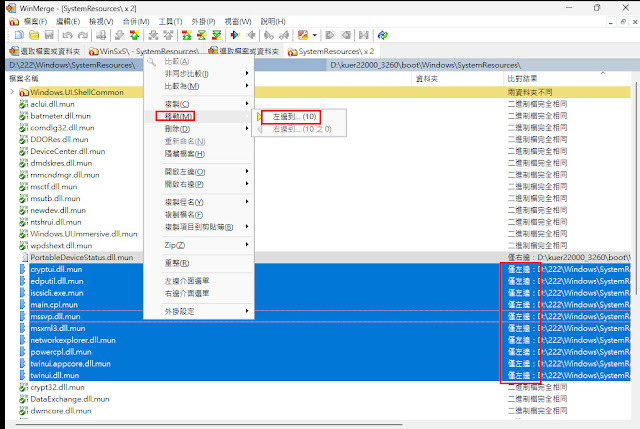Open the dropdown arrow next to the wrench icon
Viewport: 640px width, 429px height.
tap(314, 36)
